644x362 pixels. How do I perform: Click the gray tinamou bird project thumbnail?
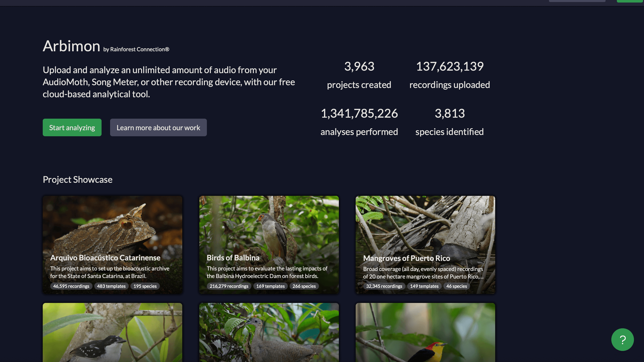269,332
